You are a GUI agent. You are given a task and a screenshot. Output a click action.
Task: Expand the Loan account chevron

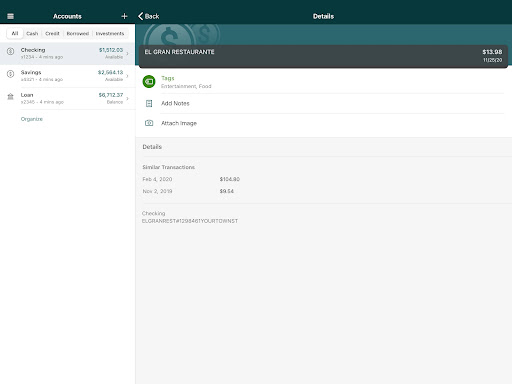click(127, 99)
